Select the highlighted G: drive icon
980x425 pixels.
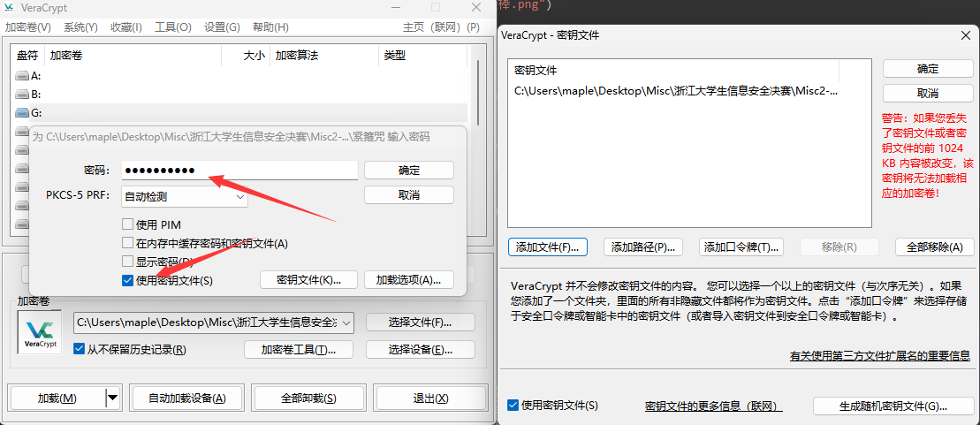coord(22,112)
